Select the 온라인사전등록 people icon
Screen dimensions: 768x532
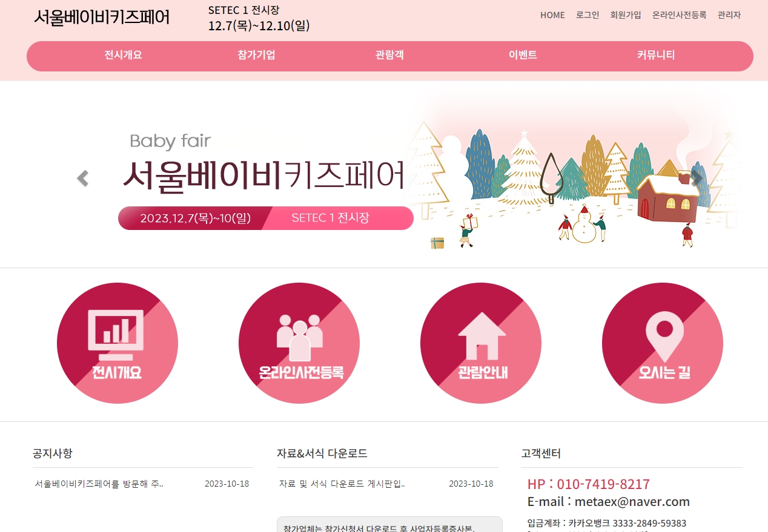pyautogui.click(x=299, y=343)
